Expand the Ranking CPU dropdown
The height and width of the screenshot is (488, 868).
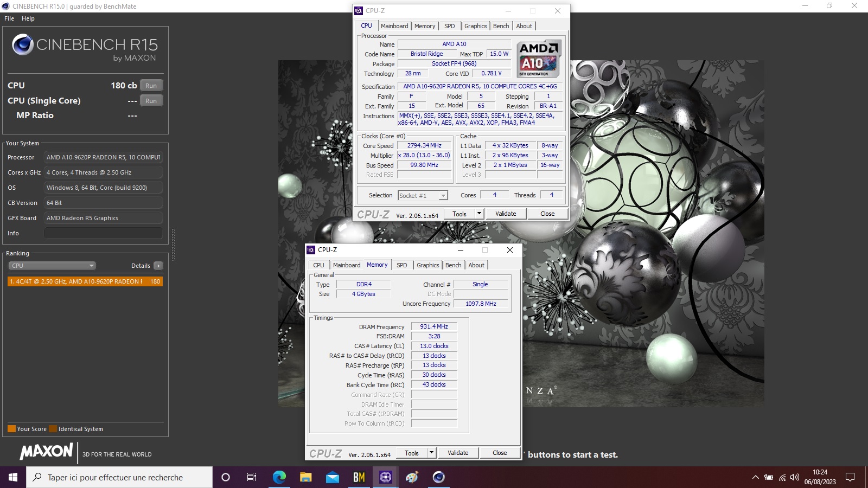(52, 266)
